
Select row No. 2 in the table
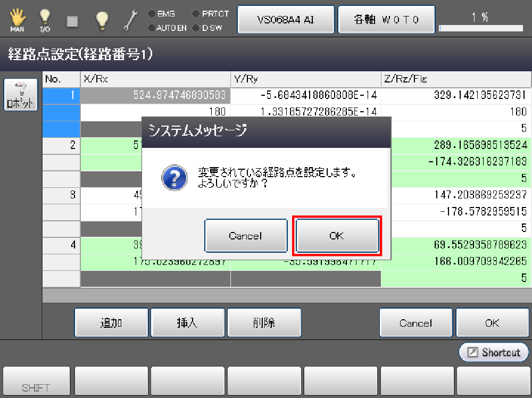tap(61, 145)
